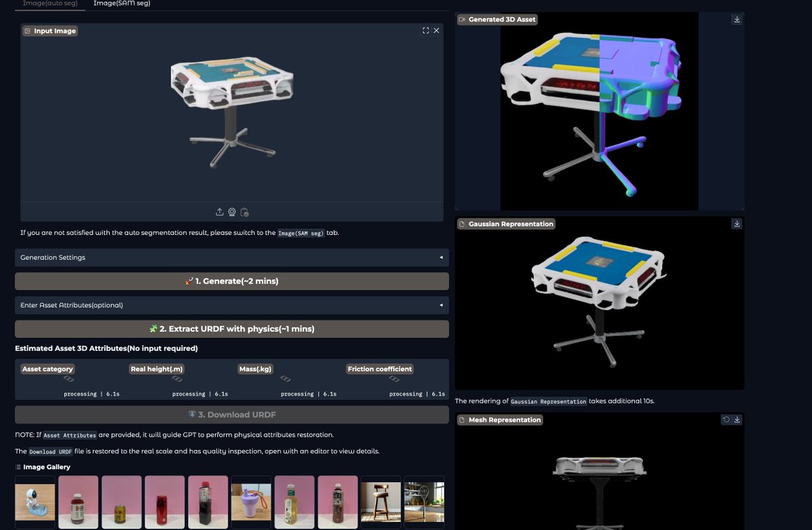Click the webcam capture icon
Screen dimensions: 812x530
(x=232, y=212)
